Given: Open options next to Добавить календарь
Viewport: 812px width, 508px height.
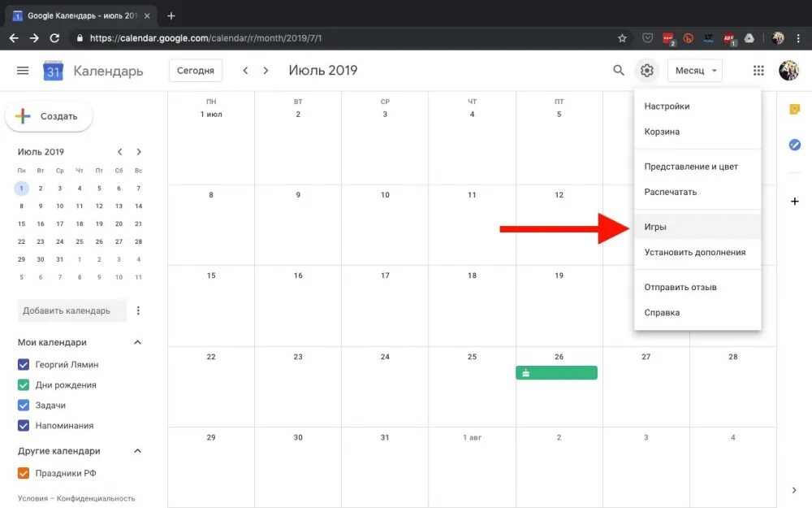Looking at the screenshot, I should (x=138, y=310).
